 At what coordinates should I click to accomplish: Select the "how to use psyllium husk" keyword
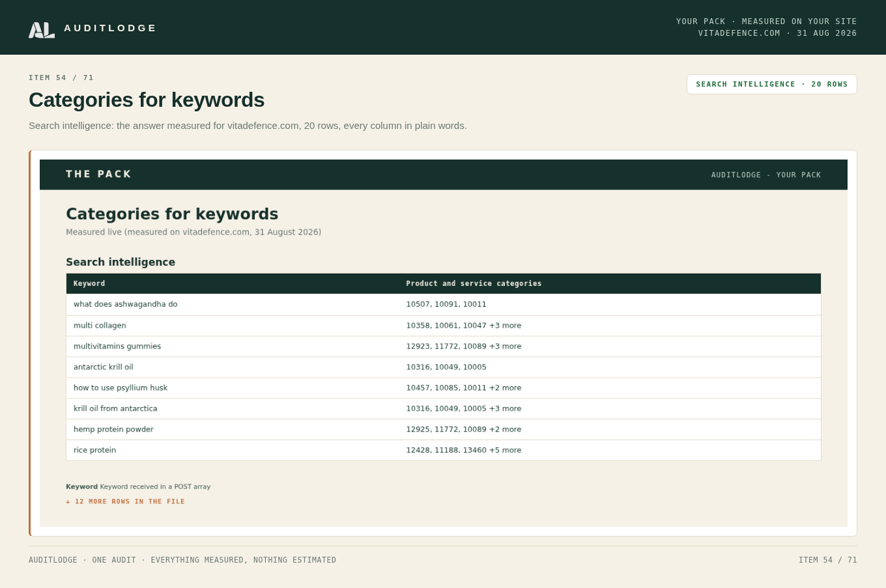point(121,388)
